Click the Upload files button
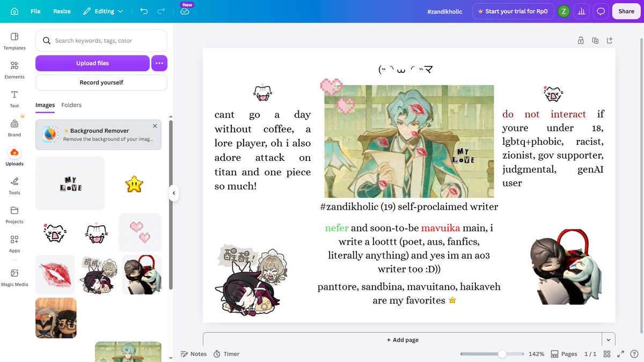644x362 pixels. click(x=92, y=63)
